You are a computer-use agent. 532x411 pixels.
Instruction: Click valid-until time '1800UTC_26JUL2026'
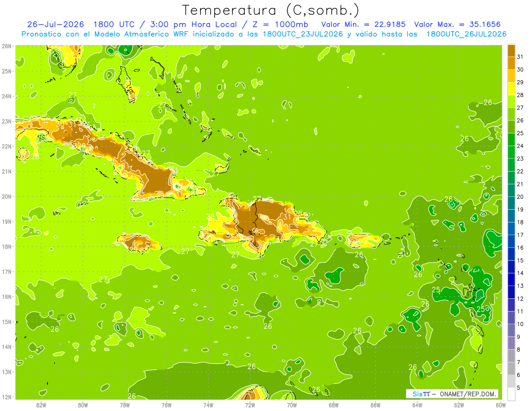point(466,34)
